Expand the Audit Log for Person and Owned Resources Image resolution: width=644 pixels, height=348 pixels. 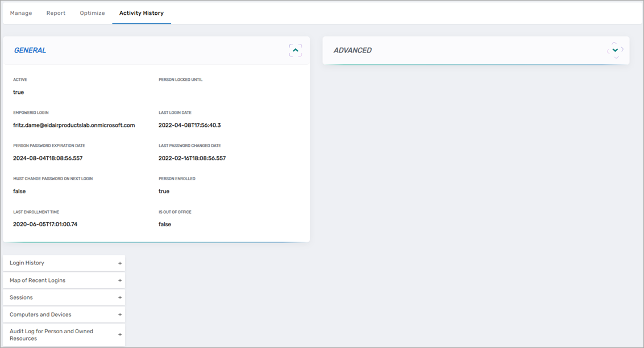[x=57, y=334]
